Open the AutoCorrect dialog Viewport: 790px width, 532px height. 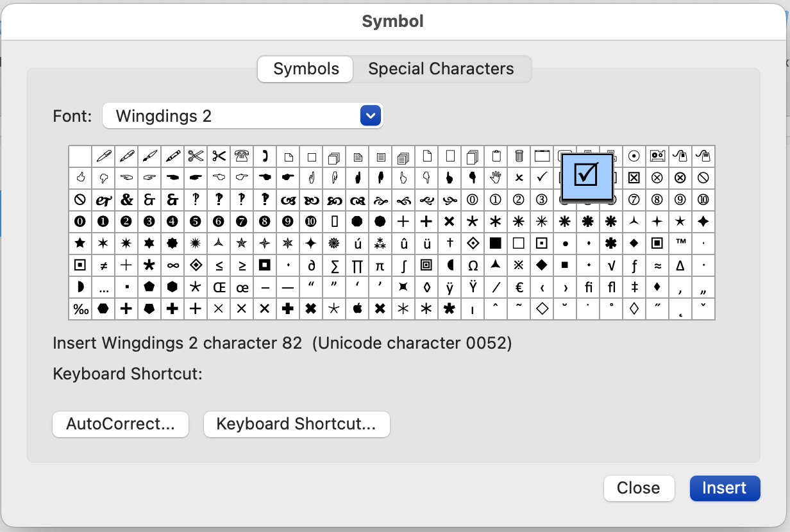(x=121, y=424)
